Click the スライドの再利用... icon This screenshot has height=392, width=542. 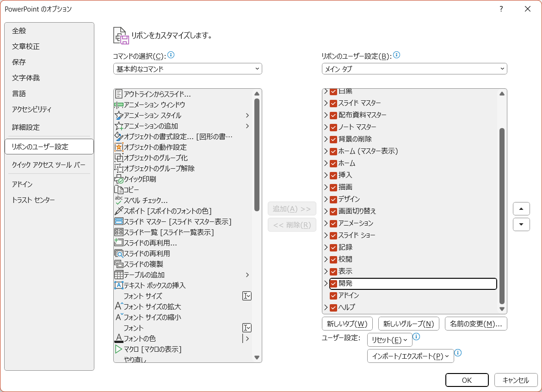point(118,243)
